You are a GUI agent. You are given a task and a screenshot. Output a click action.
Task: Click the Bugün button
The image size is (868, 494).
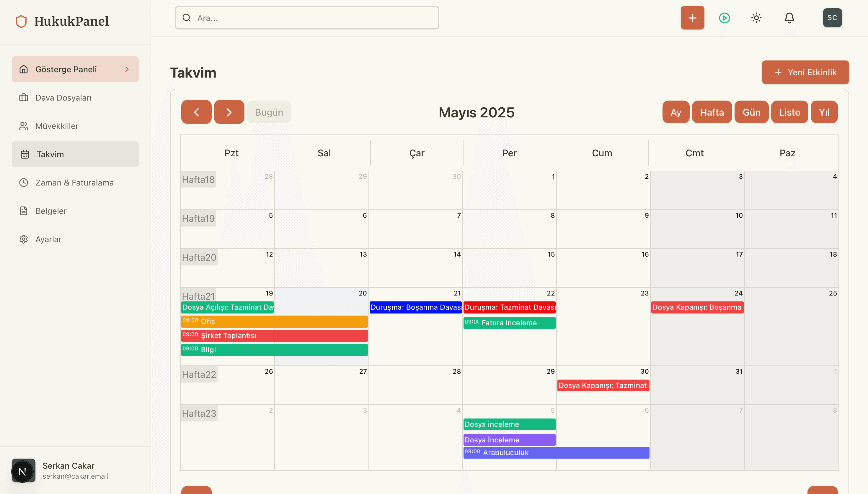click(269, 112)
